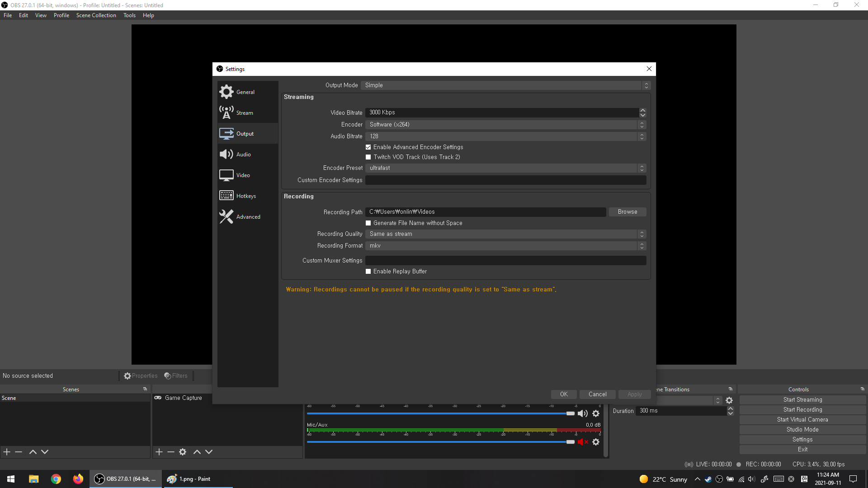Viewport: 868px width, 488px height.
Task: Open Mic/Aux audio gear settings
Action: pyautogui.click(x=596, y=442)
